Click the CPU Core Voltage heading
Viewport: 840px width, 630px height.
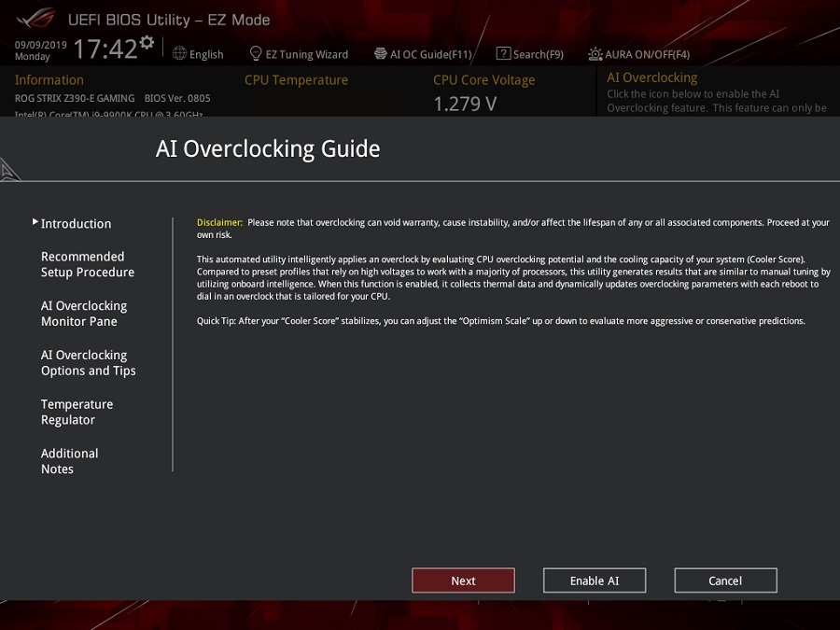point(483,80)
